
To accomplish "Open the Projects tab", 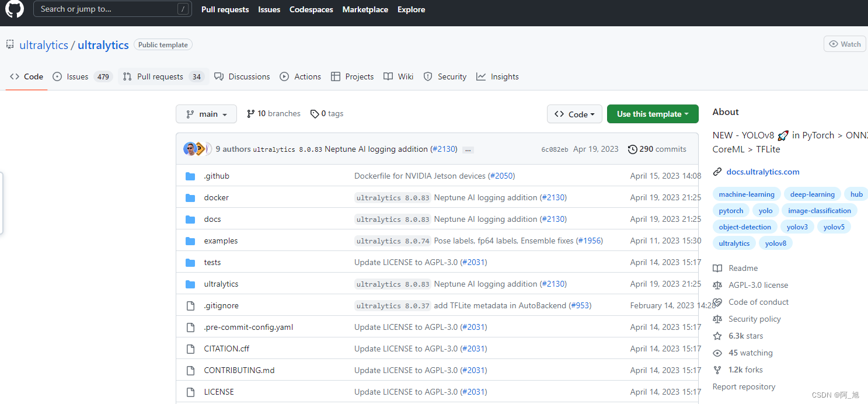I will tap(352, 76).
